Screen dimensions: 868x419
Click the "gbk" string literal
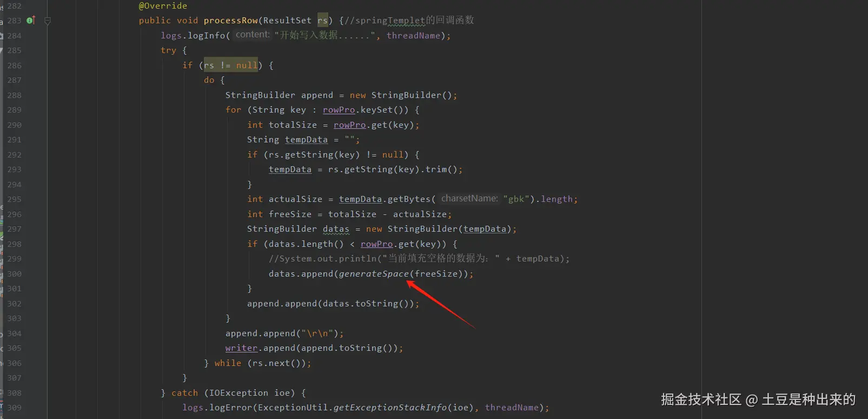tap(516, 199)
